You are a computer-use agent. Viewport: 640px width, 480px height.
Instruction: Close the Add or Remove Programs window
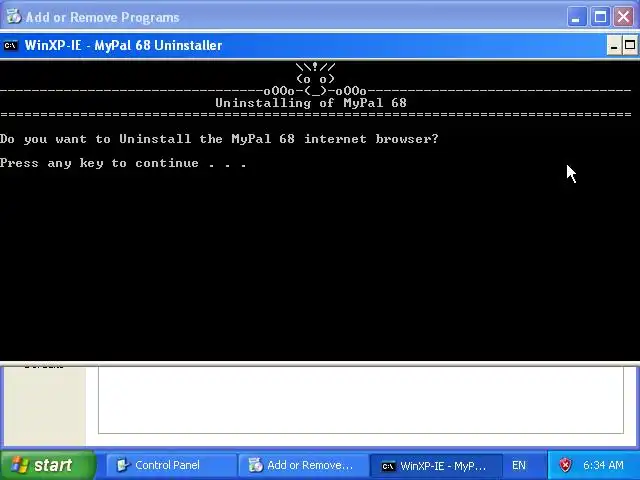[623, 17]
